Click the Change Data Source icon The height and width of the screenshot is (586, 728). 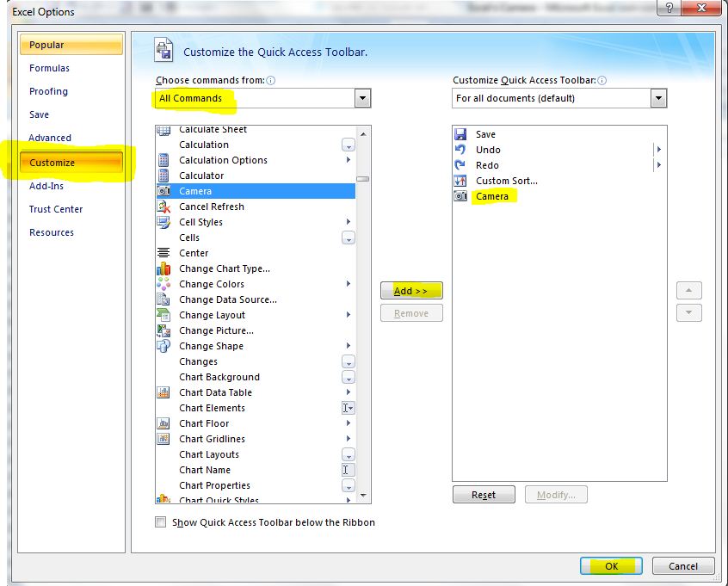pos(163,299)
